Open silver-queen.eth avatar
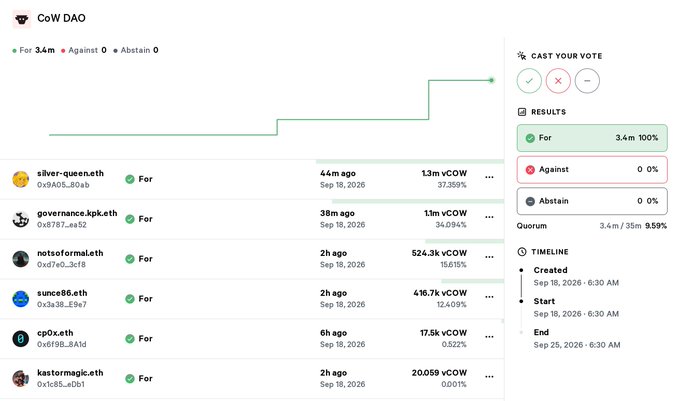This screenshot has width=680, height=401. (20, 179)
